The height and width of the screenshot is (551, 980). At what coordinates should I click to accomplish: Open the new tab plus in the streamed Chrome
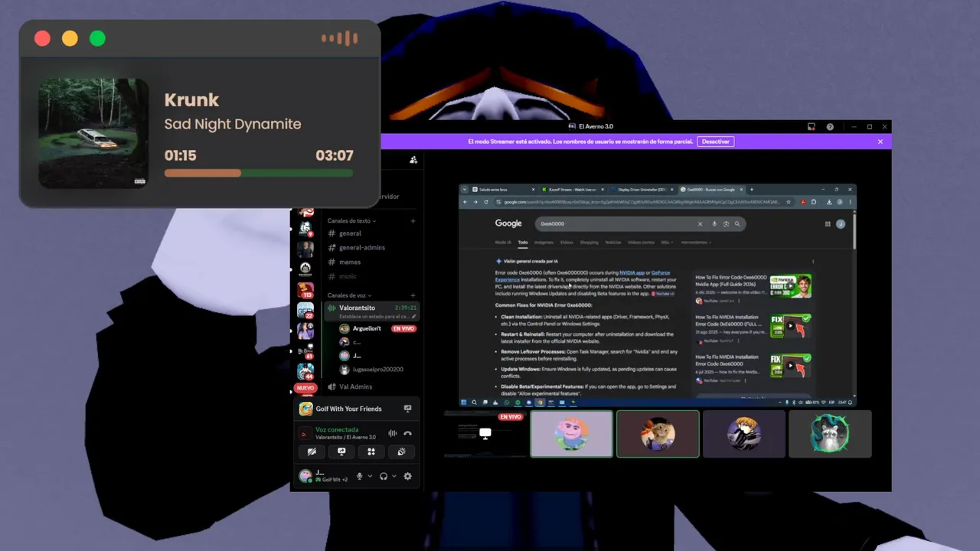[751, 189]
